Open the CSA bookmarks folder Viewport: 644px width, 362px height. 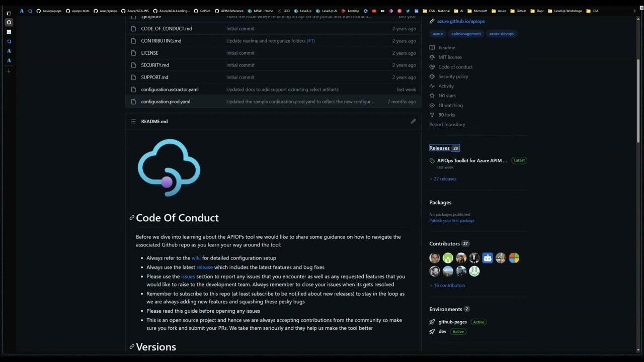[x=592, y=11]
